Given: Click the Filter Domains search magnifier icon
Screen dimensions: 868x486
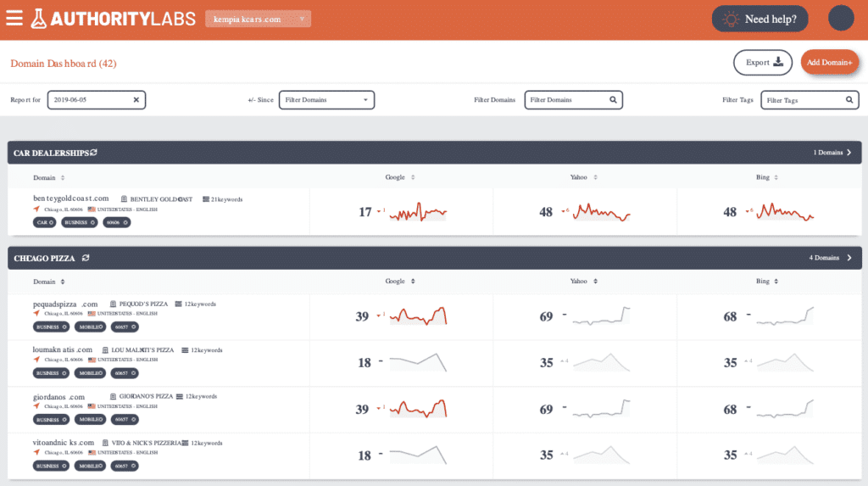Looking at the screenshot, I should click(x=613, y=100).
